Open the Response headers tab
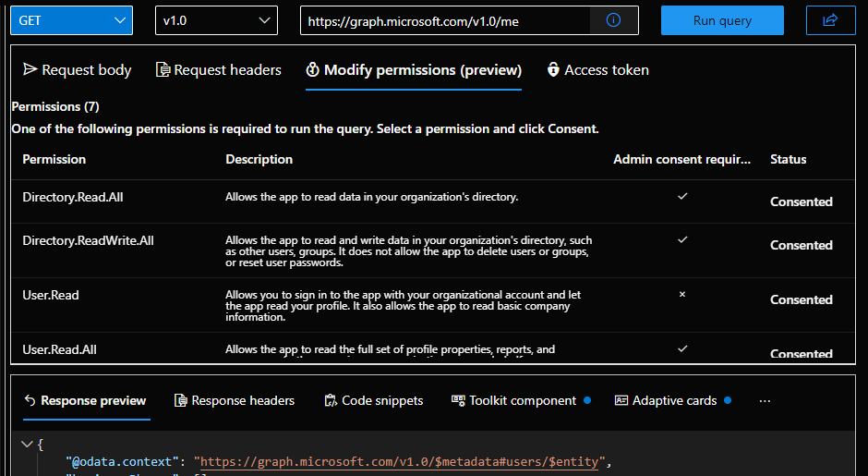 tap(235, 400)
